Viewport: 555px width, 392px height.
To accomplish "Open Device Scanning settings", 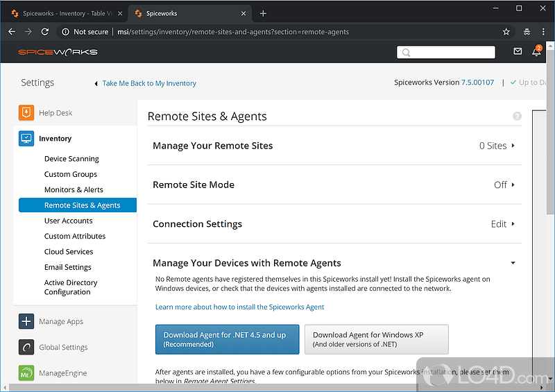I will [x=71, y=159].
